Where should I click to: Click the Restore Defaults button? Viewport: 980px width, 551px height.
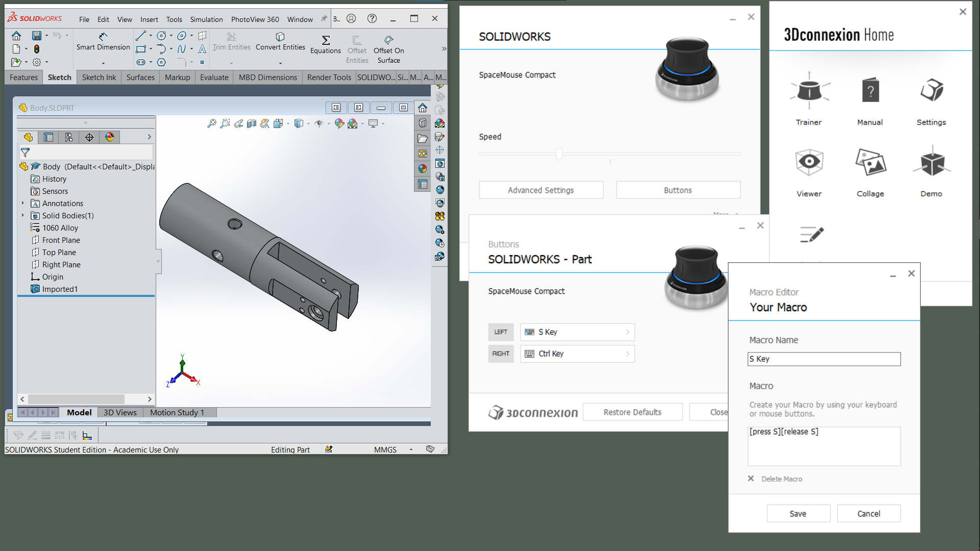pos(632,412)
